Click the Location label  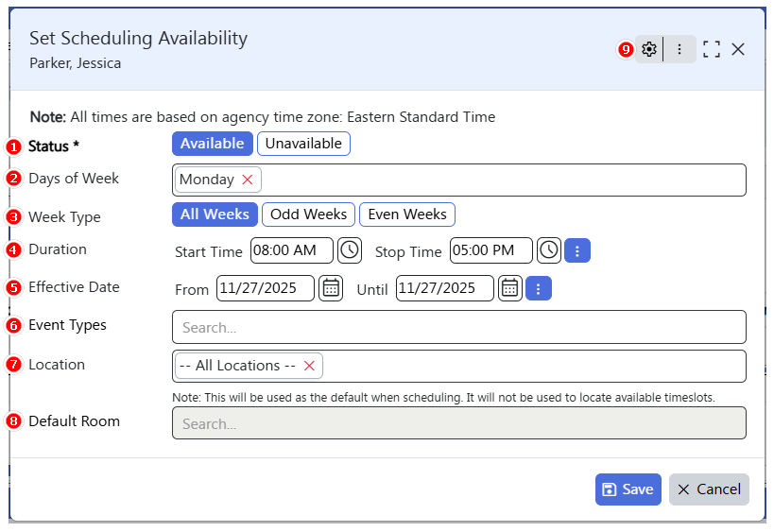coord(57,364)
